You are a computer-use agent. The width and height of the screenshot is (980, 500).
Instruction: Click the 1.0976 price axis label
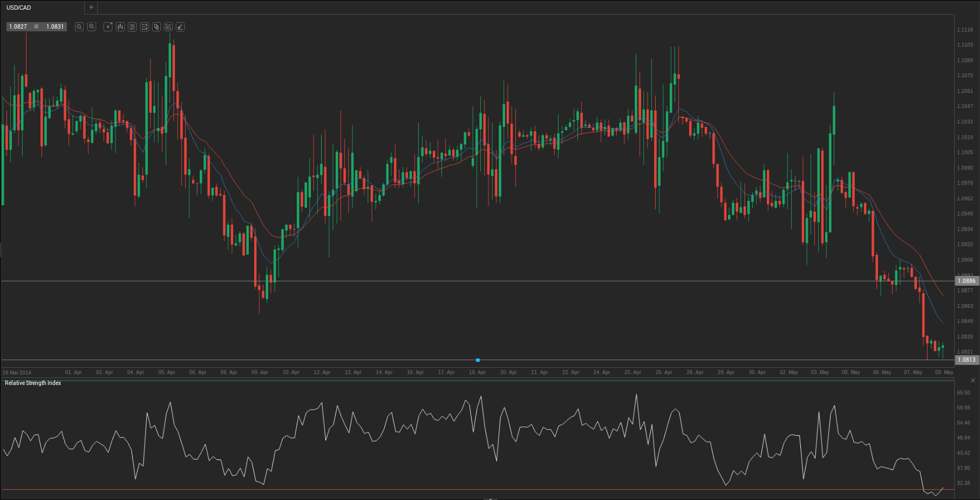[x=965, y=183]
